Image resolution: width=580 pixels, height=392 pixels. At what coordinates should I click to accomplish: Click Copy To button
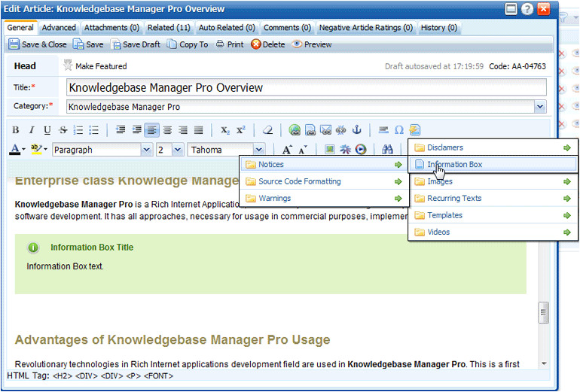pyautogui.click(x=187, y=44)
